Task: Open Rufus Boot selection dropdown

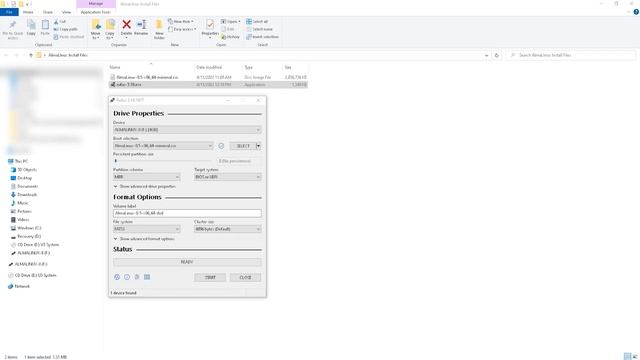Action: (x=163, y=146)
